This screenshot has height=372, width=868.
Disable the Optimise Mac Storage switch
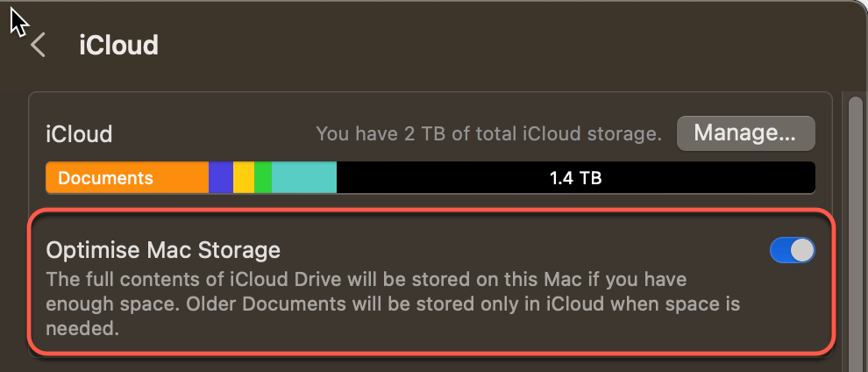click(792, 251)
